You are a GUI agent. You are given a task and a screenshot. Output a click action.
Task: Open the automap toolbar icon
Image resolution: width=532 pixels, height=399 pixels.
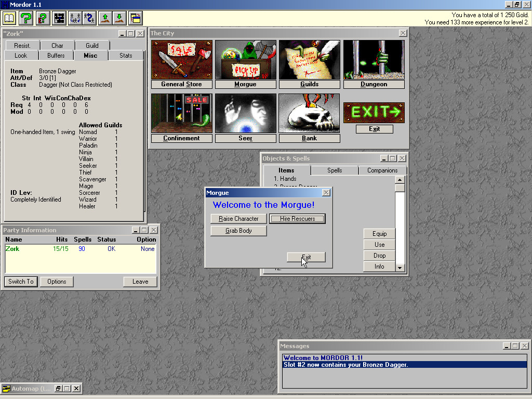(x=59, y=18)
